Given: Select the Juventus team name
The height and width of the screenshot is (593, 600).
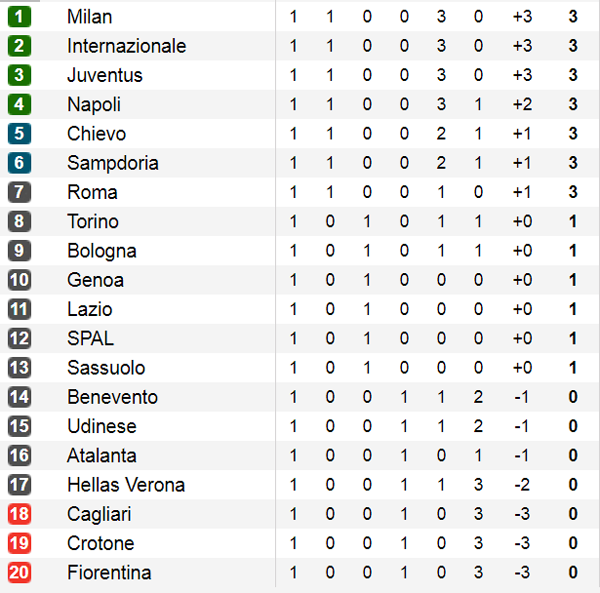Looking at the screenshot, I should click(x=105, y=75).
